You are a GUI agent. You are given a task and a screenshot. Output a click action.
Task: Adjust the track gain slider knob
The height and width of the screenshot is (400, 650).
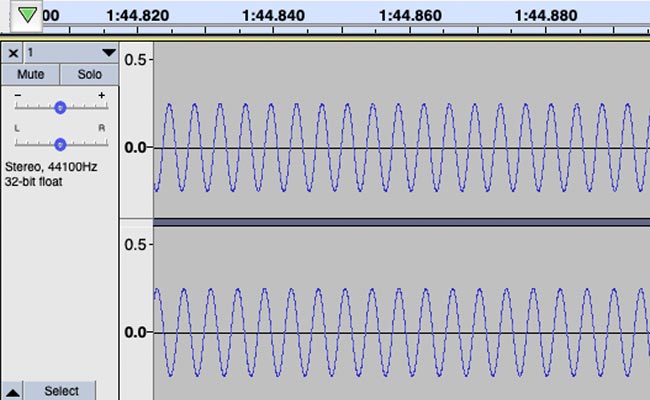[61, 108]
